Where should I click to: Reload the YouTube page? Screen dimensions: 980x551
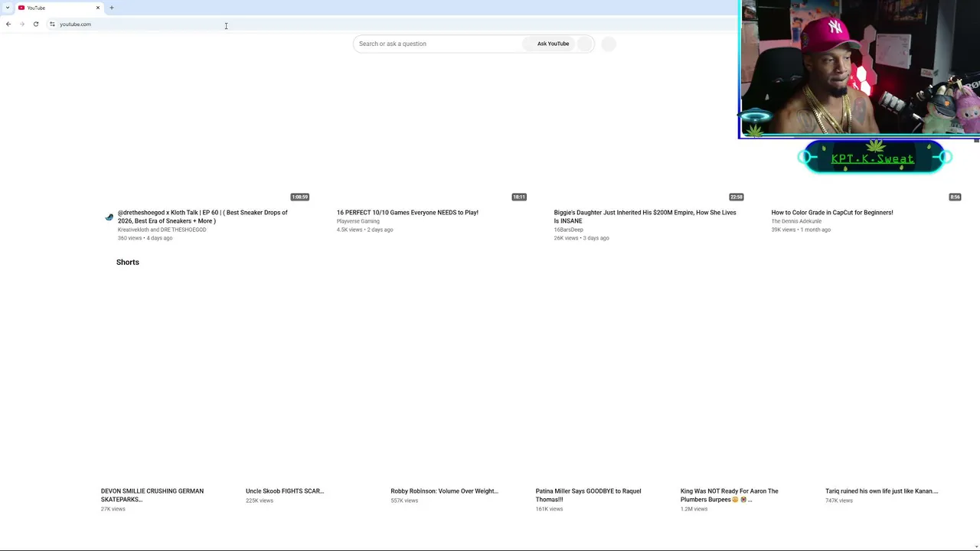tap(36, 24)
